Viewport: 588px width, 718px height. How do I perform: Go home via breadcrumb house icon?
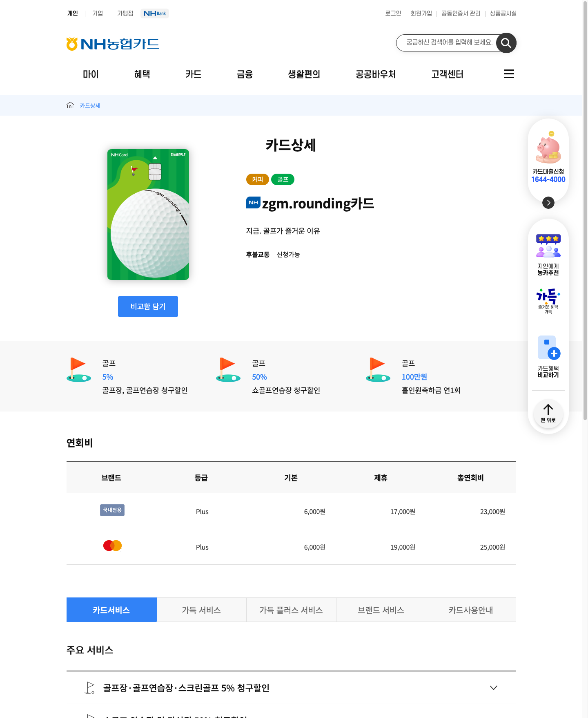click(70, 105)
